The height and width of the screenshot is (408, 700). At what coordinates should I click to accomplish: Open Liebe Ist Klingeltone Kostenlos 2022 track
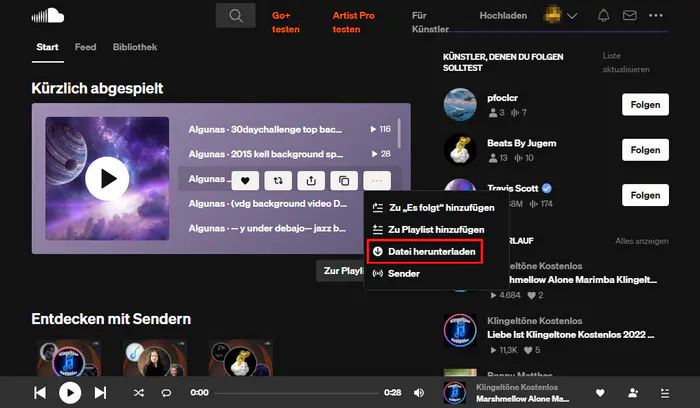[571, 335]
